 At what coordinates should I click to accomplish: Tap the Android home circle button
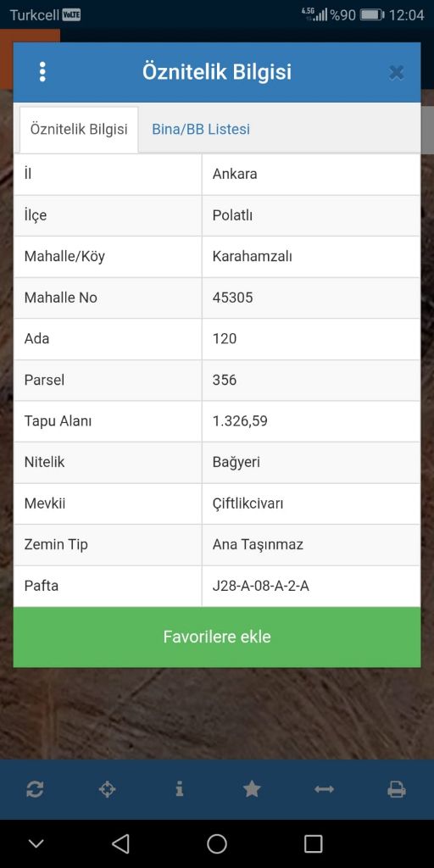(217, 843)
